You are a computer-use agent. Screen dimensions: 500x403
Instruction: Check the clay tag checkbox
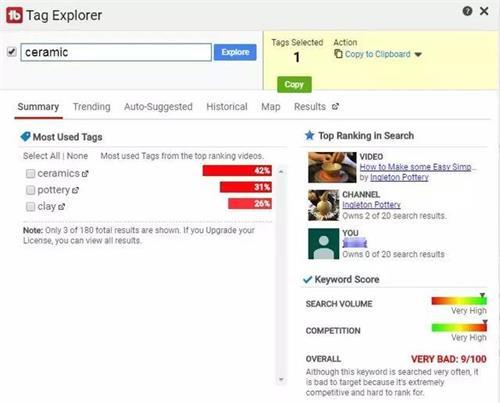coord(30,207)
